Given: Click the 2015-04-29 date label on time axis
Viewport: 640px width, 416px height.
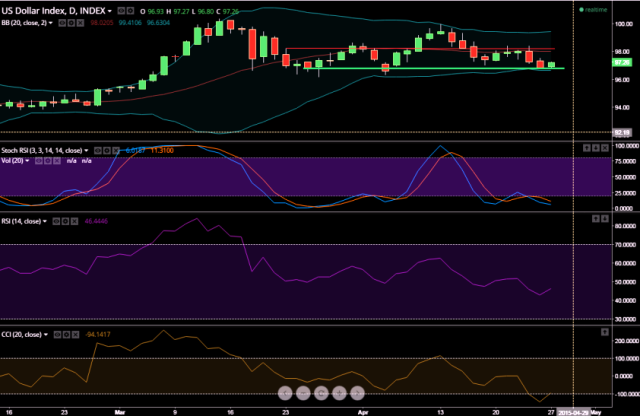Looking at the screenshot, I should tap(579, 410).
